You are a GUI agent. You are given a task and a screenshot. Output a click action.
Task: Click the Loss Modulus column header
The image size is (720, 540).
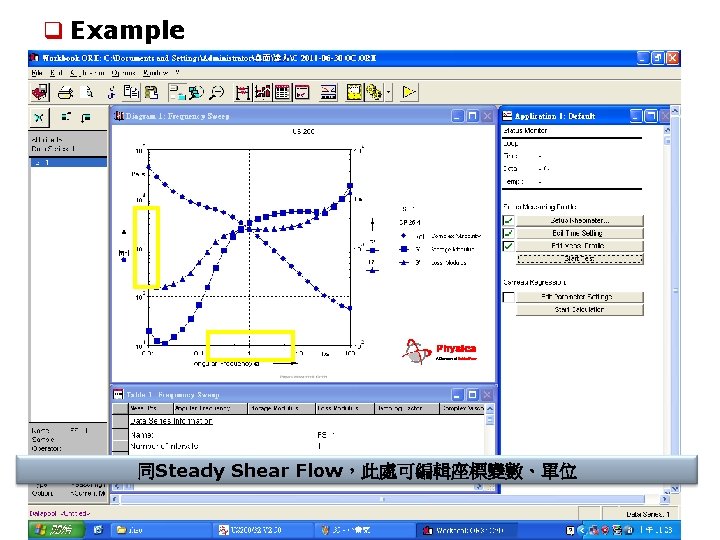(x=344, y=408)
